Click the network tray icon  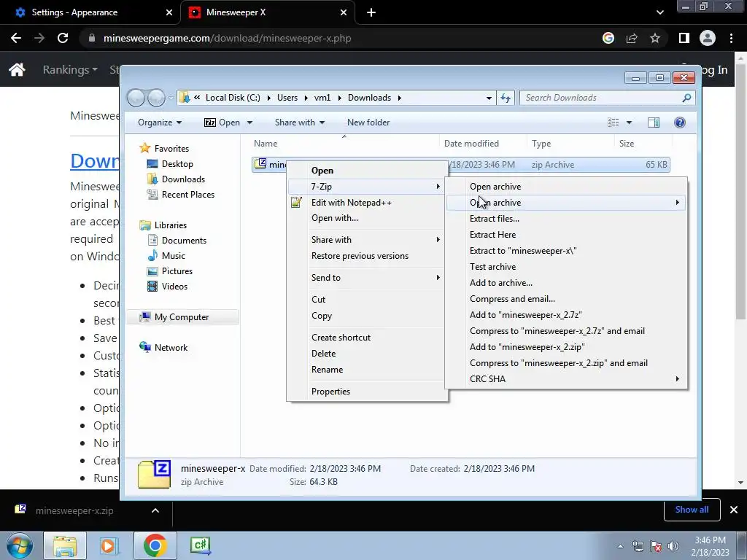click(638, 546)
